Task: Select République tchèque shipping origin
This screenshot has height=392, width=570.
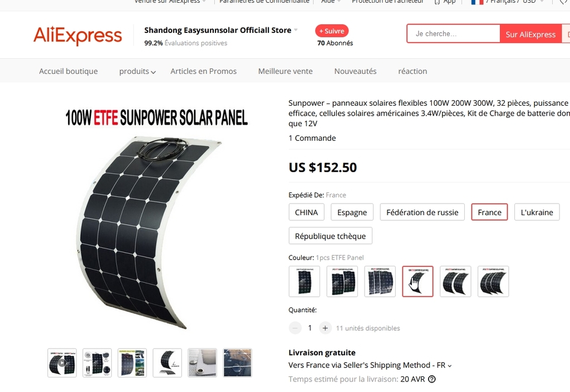Action: (331, 236)
